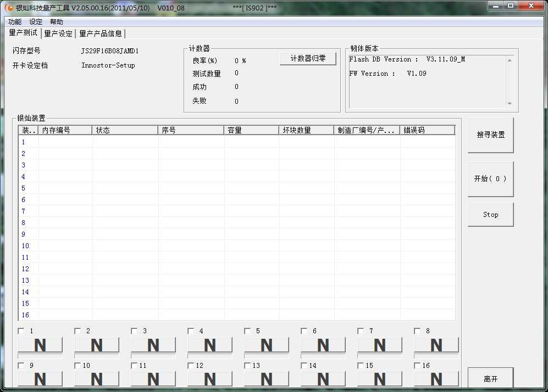
Task: Click the Flash DB Version text line
Action: click(x=407, y=59)
